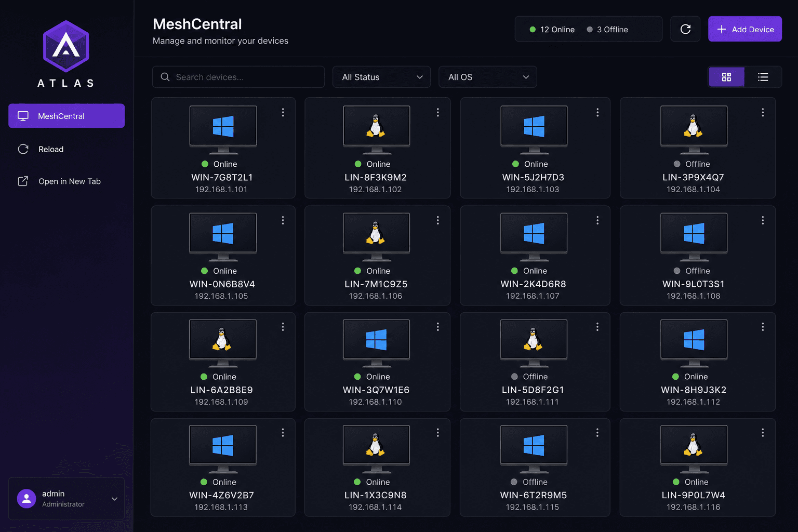Expand the All OS filter dropdown
This screenshot has width=798, height=532.
click(x=488, y=77)
